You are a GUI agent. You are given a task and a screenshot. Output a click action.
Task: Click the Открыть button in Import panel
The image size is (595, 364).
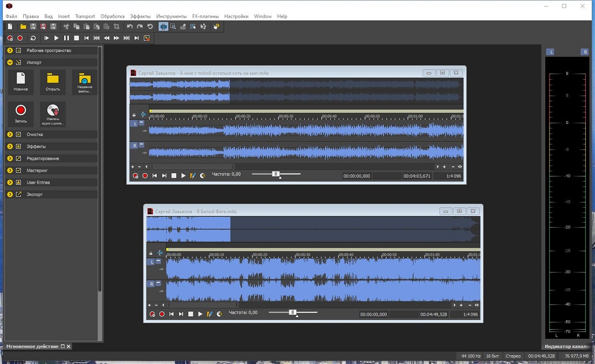pos(53,82)
